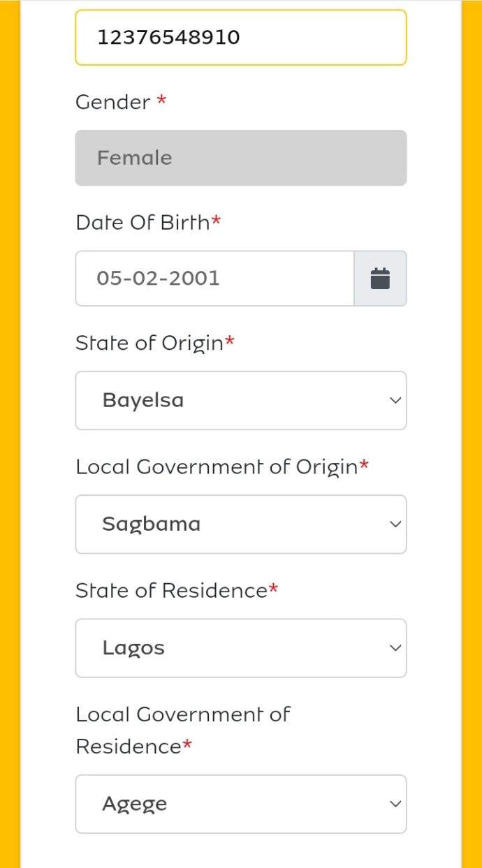Click the Gender field label
This screenshot has width=482, height=868.
pos(112,102)
